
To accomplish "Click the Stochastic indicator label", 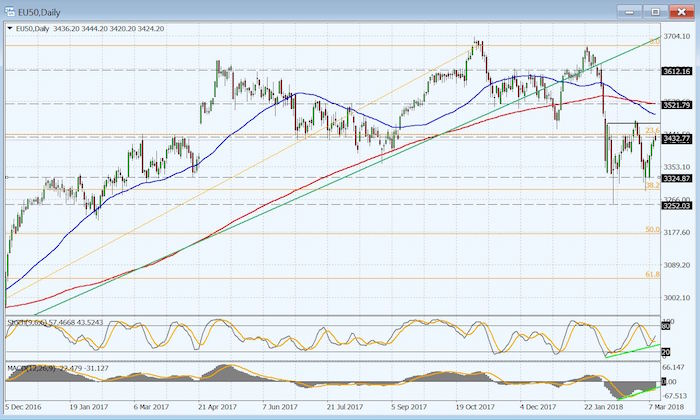I will (x=50, y=323).
